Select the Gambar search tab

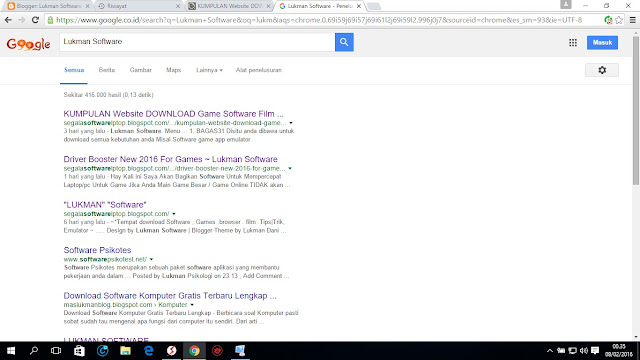[x=140, y=70]
